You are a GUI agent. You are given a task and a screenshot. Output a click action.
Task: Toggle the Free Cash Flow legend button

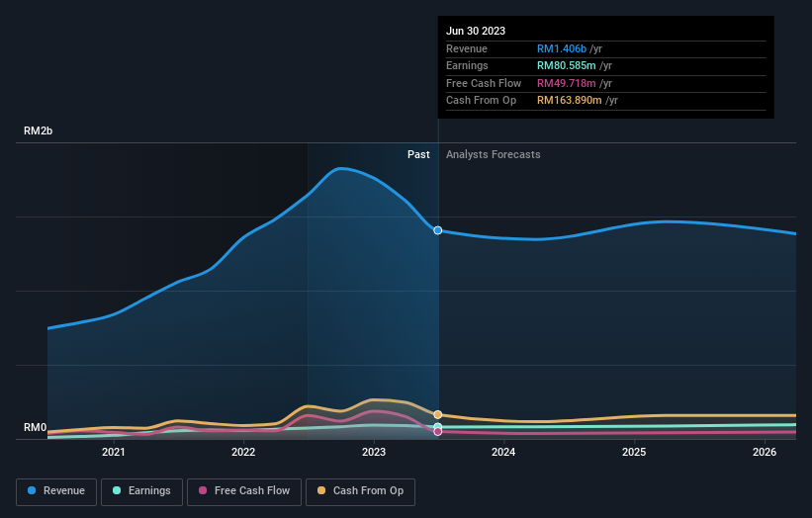pos(244,491)
